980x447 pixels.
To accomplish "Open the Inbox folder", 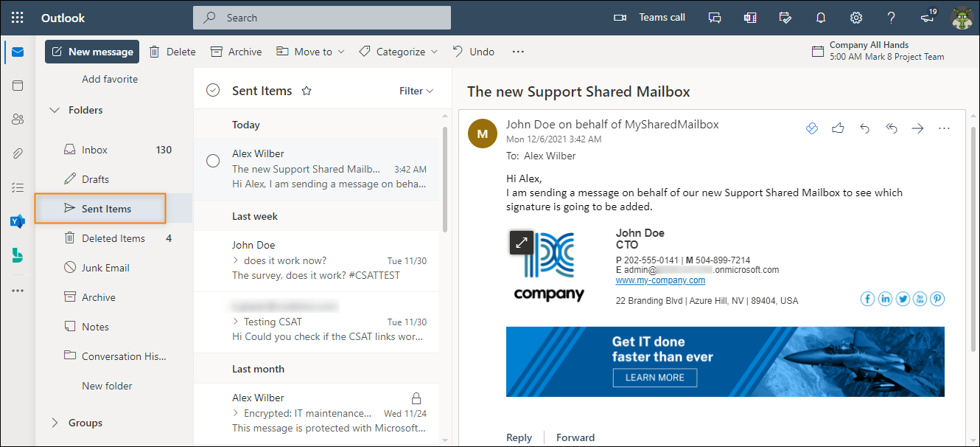I will pyautogui.click(x=113, y=150).
